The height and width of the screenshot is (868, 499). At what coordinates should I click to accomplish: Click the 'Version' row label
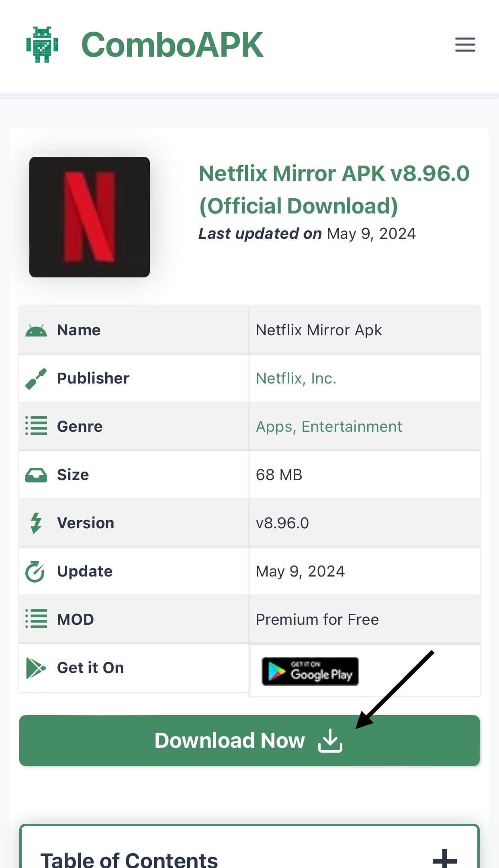point(86,523)
